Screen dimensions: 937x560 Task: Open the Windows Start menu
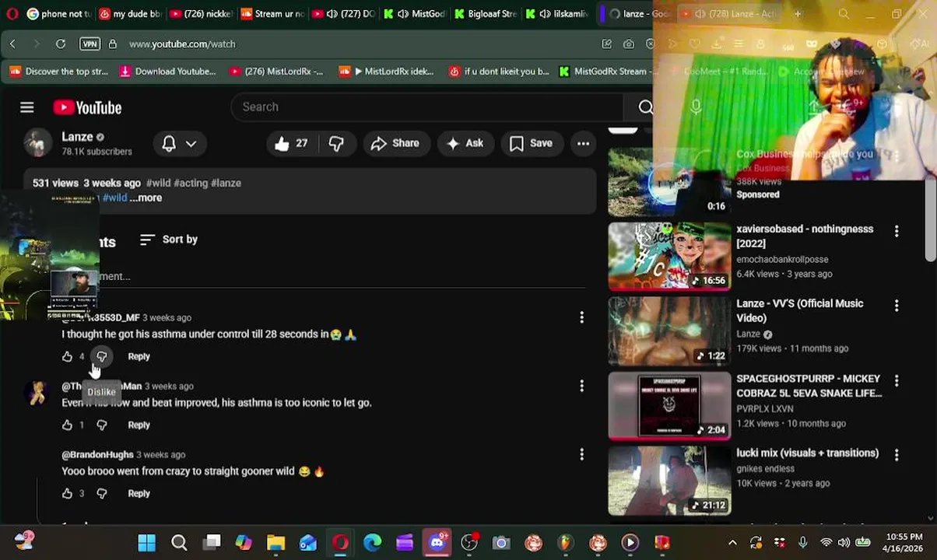(x=146, y=543)
